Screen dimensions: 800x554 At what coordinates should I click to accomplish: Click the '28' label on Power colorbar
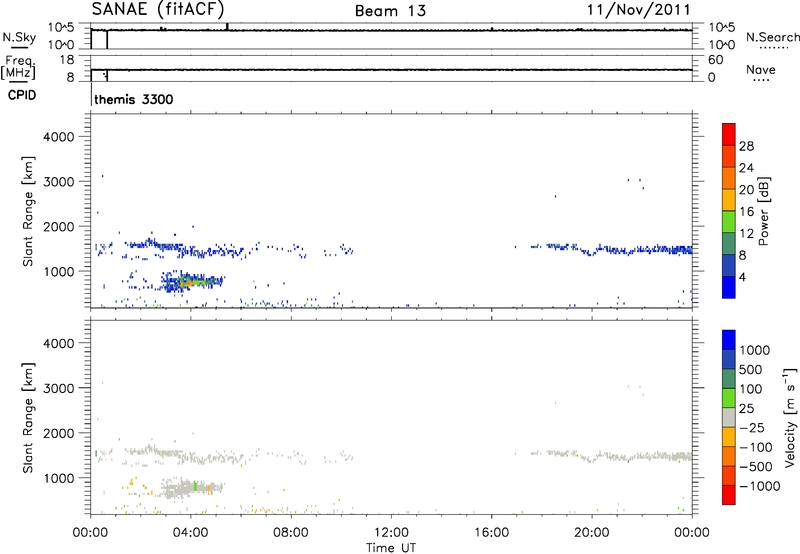746,146
